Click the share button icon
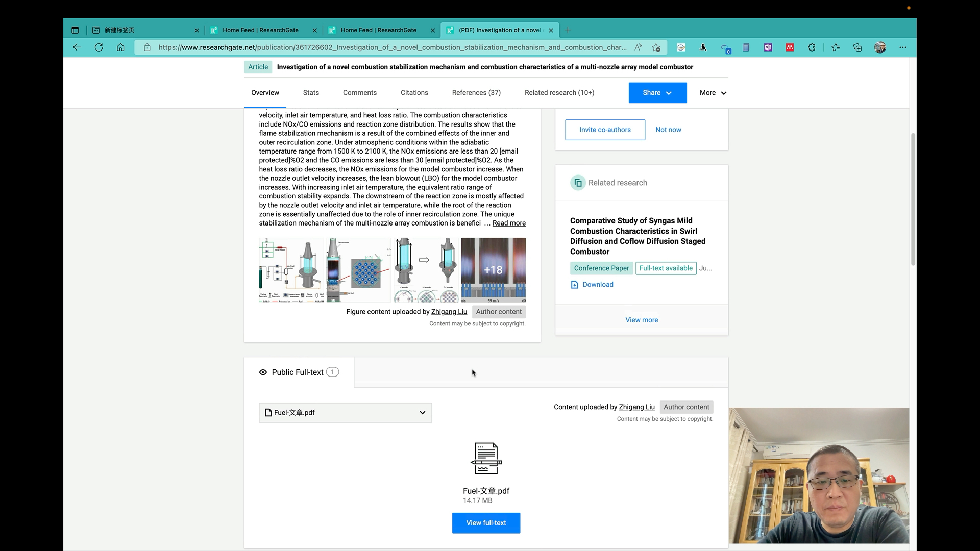Viewport: 980px width, 551px height. coord(657,92)
